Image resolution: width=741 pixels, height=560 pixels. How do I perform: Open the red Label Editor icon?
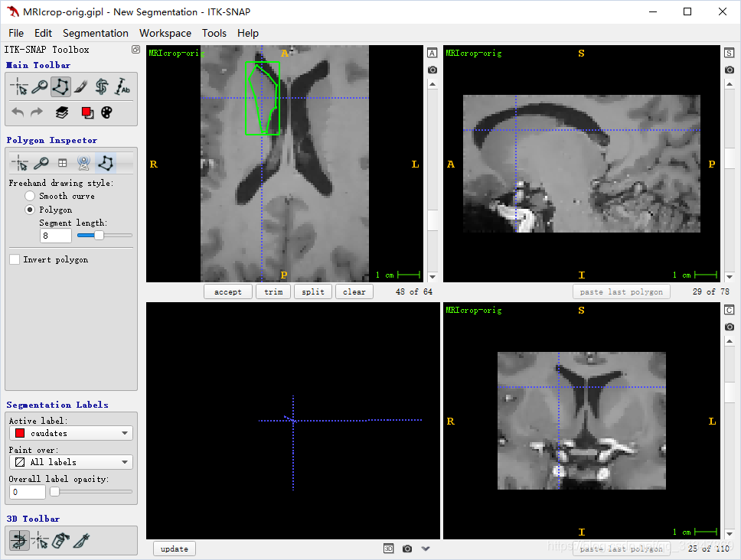pos(87,112)
